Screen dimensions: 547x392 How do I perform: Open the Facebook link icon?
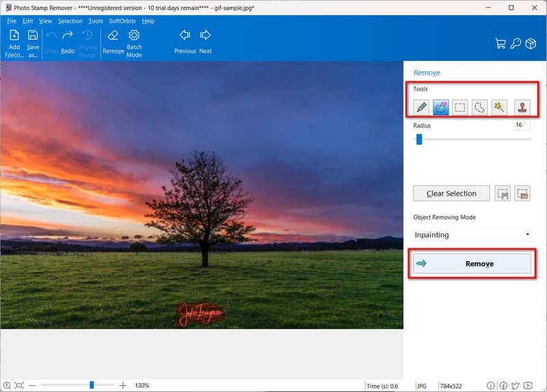[x=503, y=385]
